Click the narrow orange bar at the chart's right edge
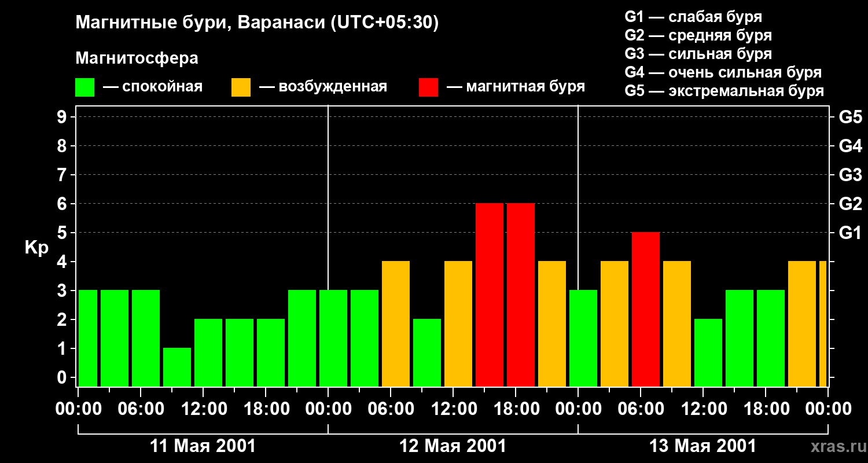Screen dimensions: 868x463 click(x=823, y=324)
